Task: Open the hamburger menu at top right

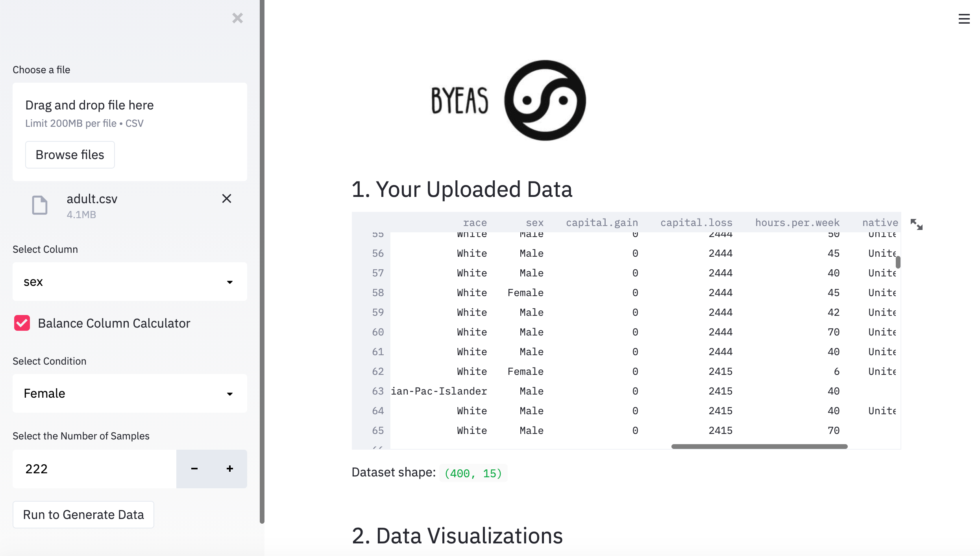Action: [964, 19]
